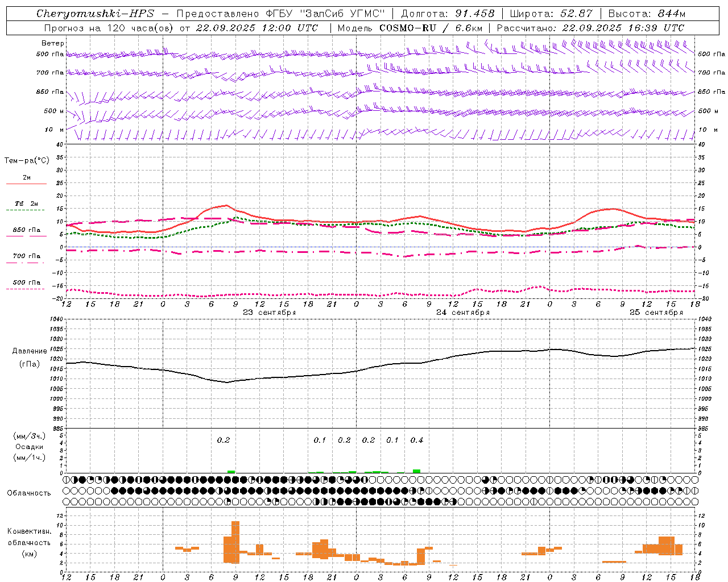Click the green precipitation bar under "0.4"
Viewport: 728px width, 582px height.
pos(417,471)
